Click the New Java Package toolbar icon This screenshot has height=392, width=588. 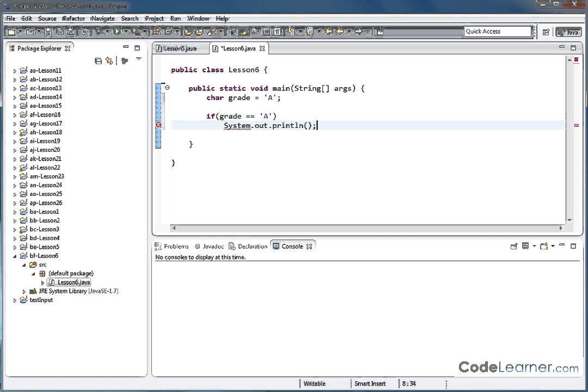tap(156, 32)
